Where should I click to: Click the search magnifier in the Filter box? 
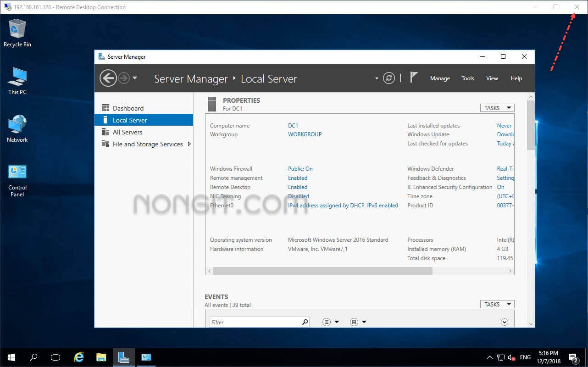click(305, 322)
